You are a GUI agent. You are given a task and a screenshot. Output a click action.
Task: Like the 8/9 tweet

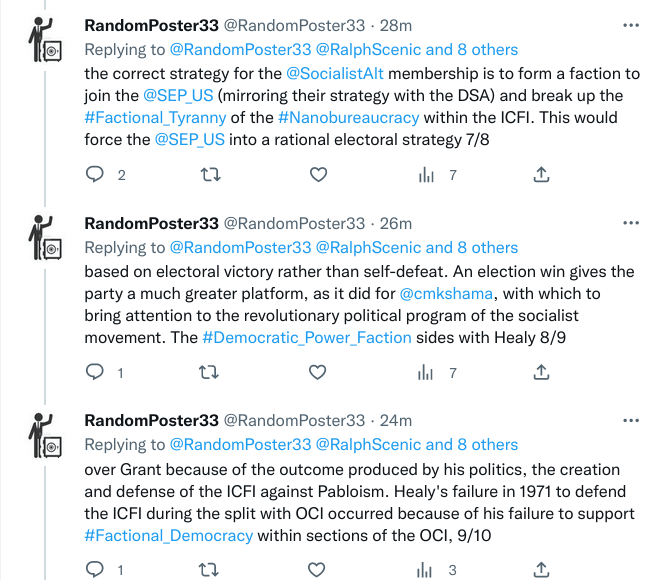point(318,372)
